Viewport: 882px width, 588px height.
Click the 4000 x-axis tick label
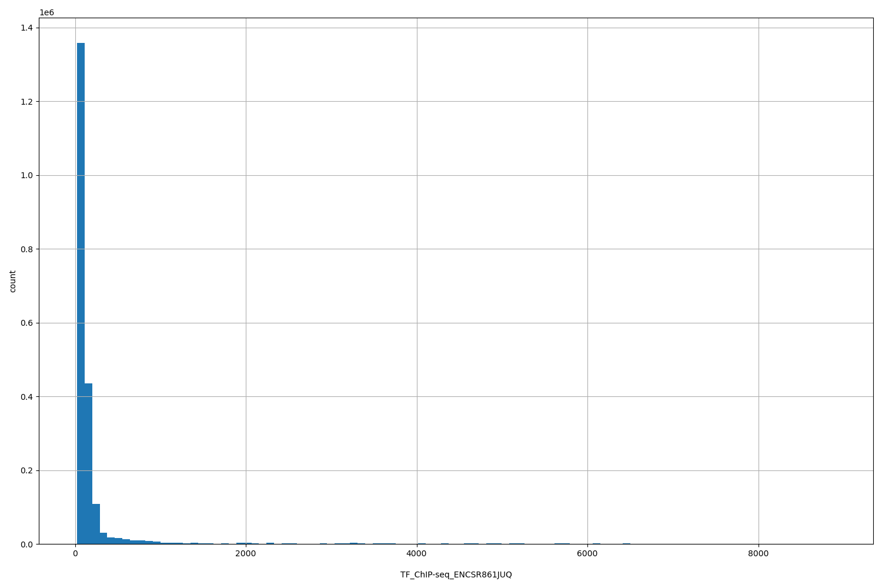pos(417,553)
